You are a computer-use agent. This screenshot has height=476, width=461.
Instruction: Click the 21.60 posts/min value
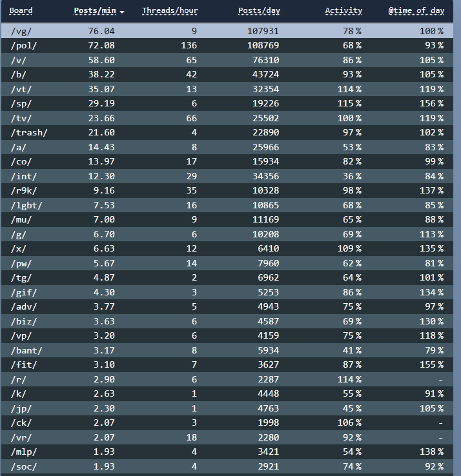101,133
